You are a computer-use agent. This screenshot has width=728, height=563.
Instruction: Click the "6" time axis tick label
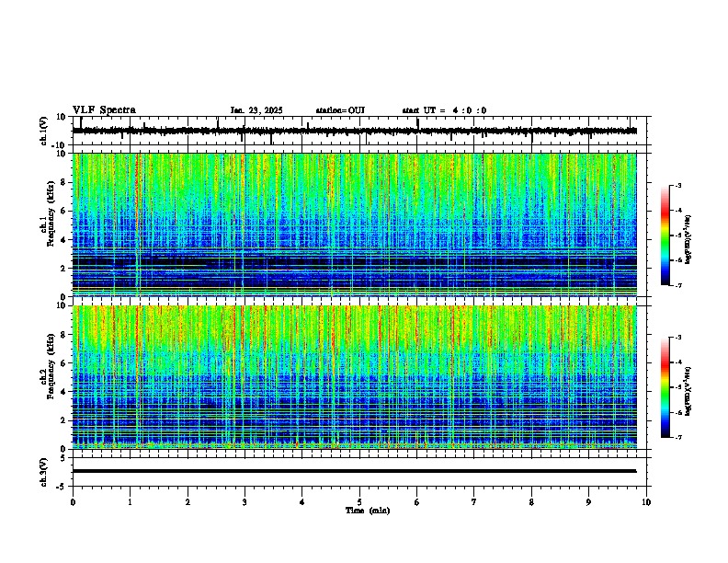[x=417, y=502]
